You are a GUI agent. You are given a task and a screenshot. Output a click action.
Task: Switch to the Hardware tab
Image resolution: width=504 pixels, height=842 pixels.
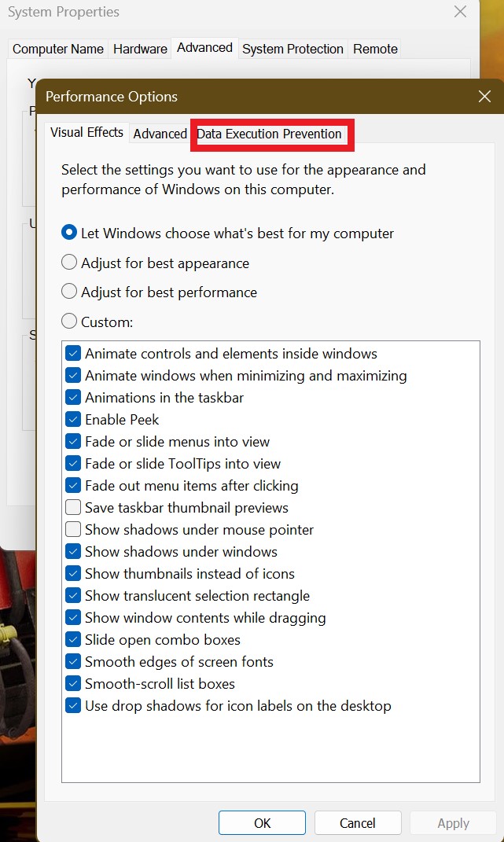[140, 49]
